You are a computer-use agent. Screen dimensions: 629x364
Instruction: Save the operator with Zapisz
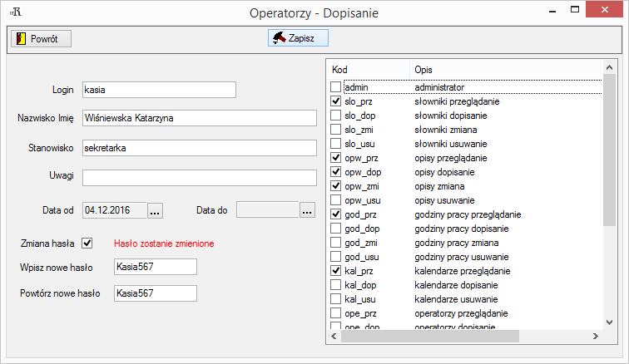click(x=298, y=38)
